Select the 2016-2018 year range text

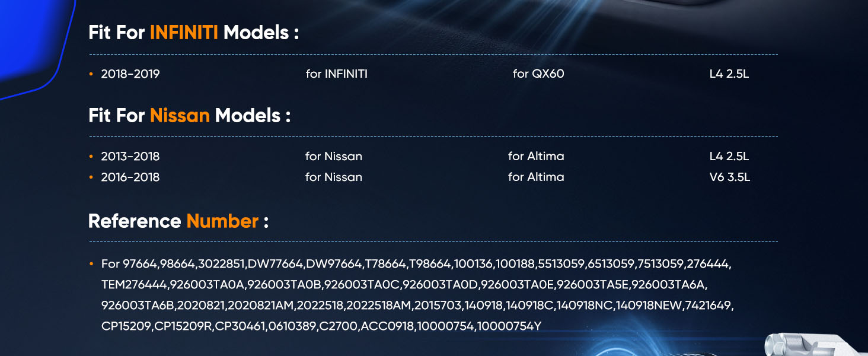(130, 177)
